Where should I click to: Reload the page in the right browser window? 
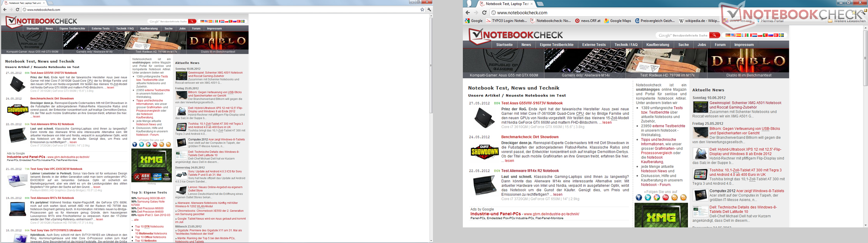point(484,12)
